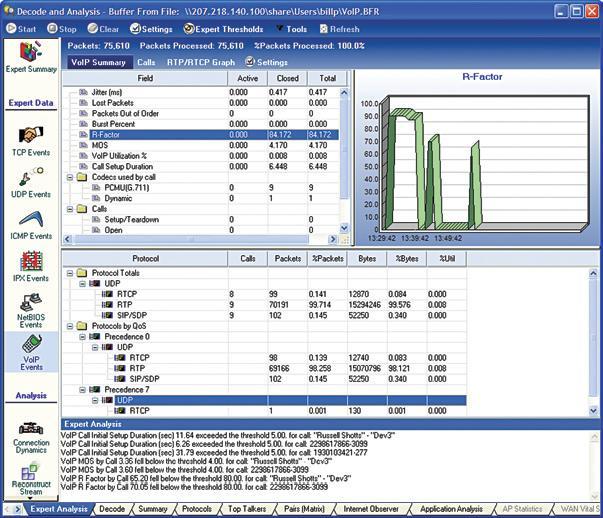Collapse the Precedence 0 node

tap(82, 336)
